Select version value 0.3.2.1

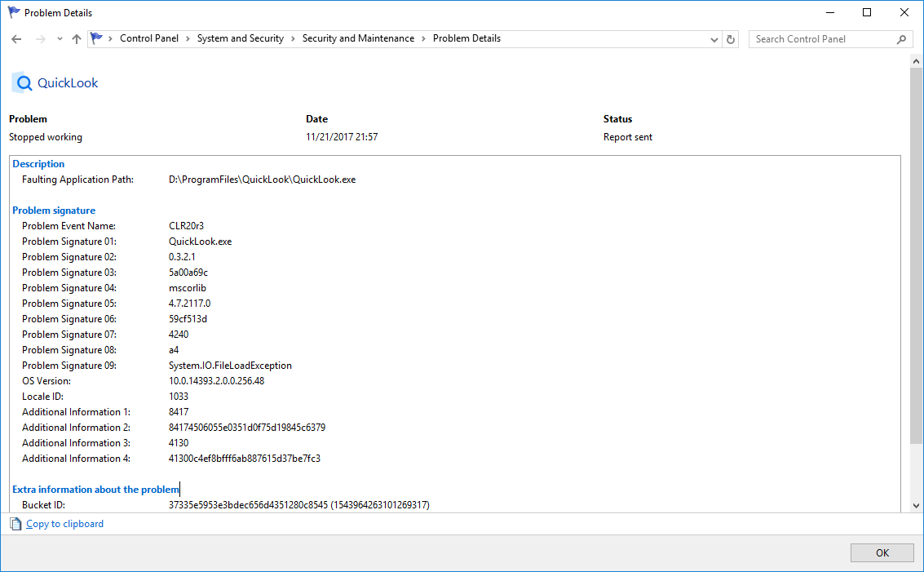tap(182, 256)
